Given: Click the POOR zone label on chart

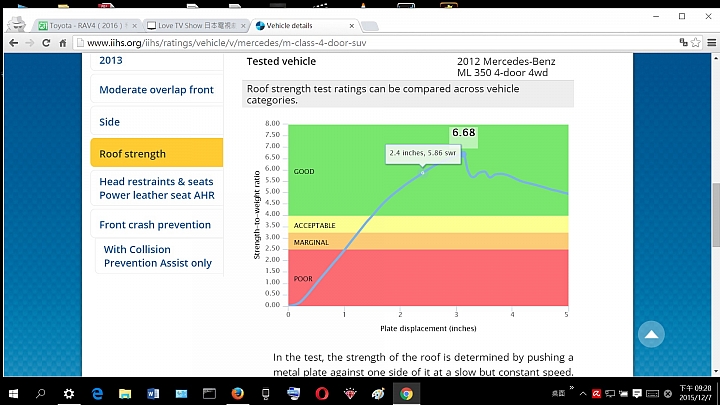Looking at the screenshot, I should (303, 279).
